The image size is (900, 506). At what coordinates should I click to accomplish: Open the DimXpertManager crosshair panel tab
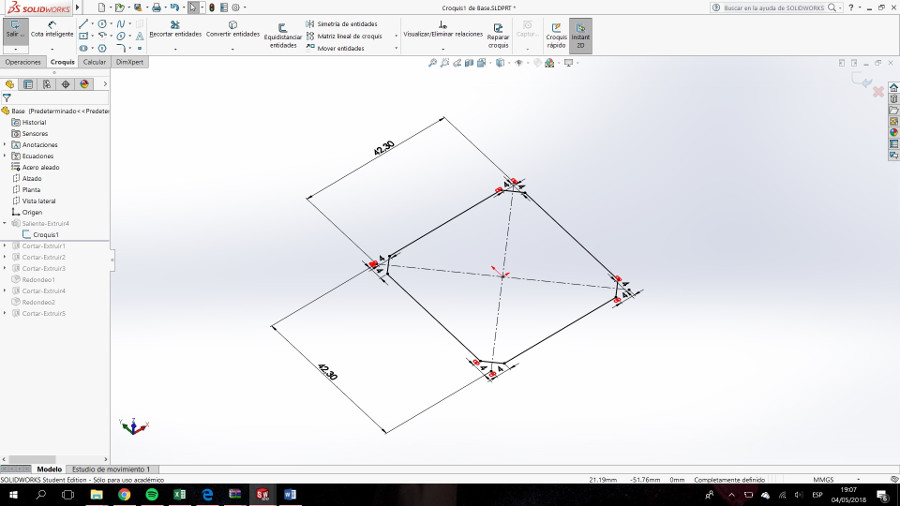[x=65, y=84]
